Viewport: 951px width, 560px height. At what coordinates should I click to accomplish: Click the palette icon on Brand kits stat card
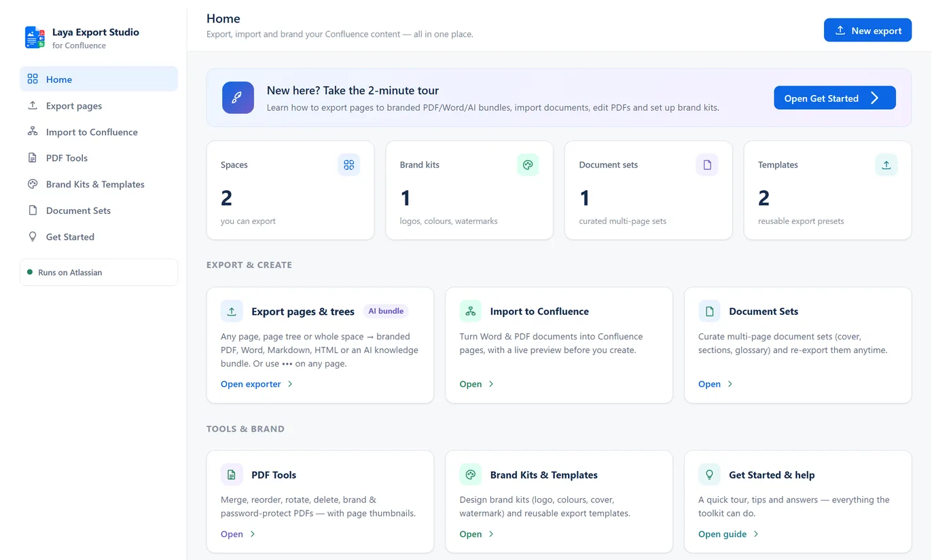tap(528, 164)
